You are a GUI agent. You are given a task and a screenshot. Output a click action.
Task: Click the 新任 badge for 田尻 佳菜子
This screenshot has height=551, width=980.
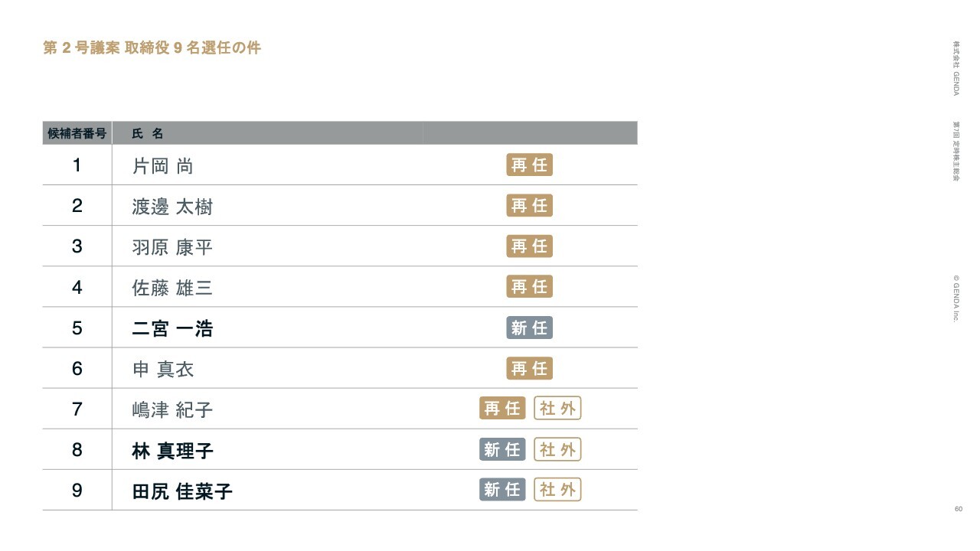pos(502,490)
